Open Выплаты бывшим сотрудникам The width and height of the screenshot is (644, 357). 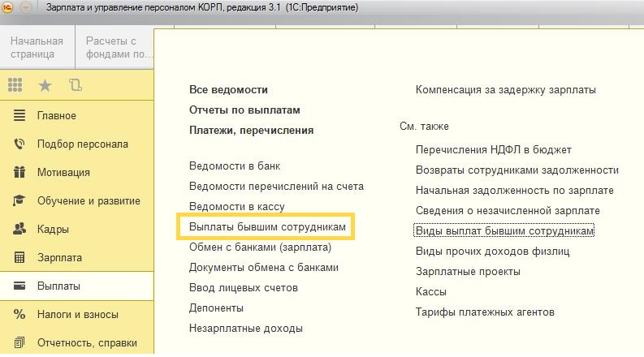pos(267,227)
